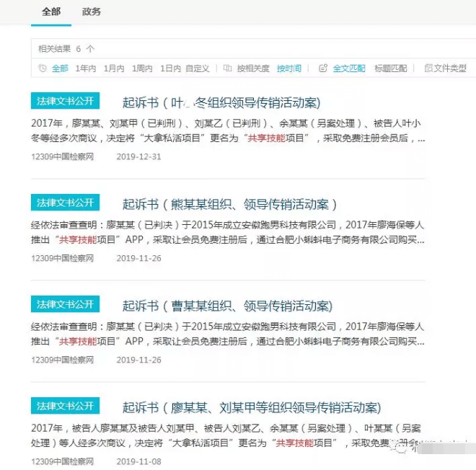Click the 法律文书公开 tag on 曹某某 result

coord(65,304)
